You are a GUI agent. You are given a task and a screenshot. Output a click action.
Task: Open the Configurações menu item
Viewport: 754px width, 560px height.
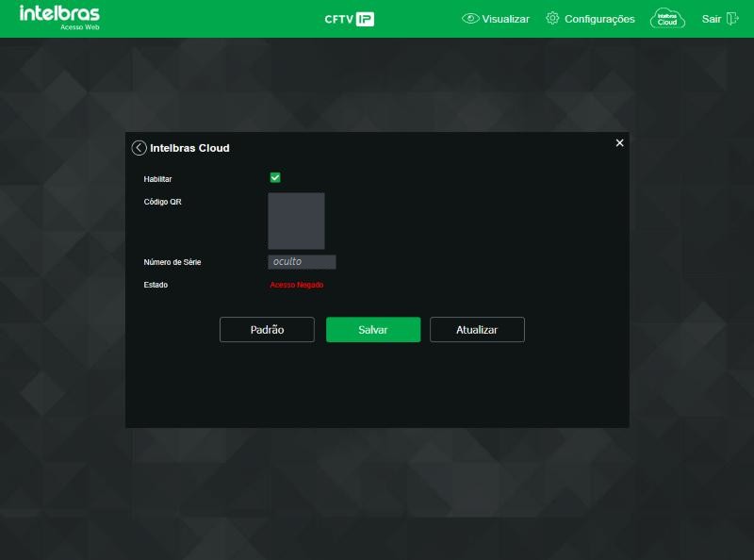(x=599, y=19)
